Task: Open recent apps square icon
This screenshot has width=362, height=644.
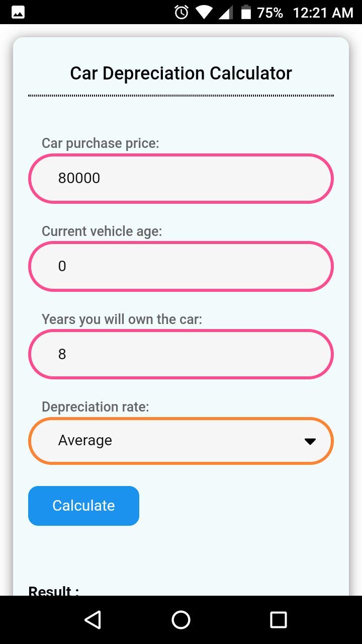Action: pyautogui.click(x=278, y=620)
